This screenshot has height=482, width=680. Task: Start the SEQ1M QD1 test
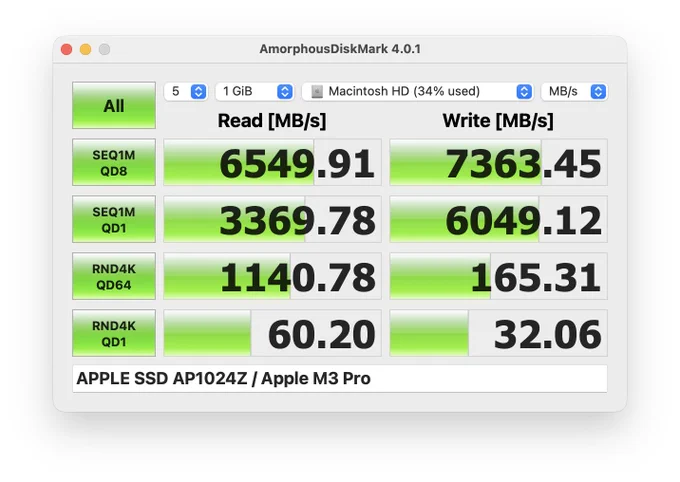(x=114, y=219)
